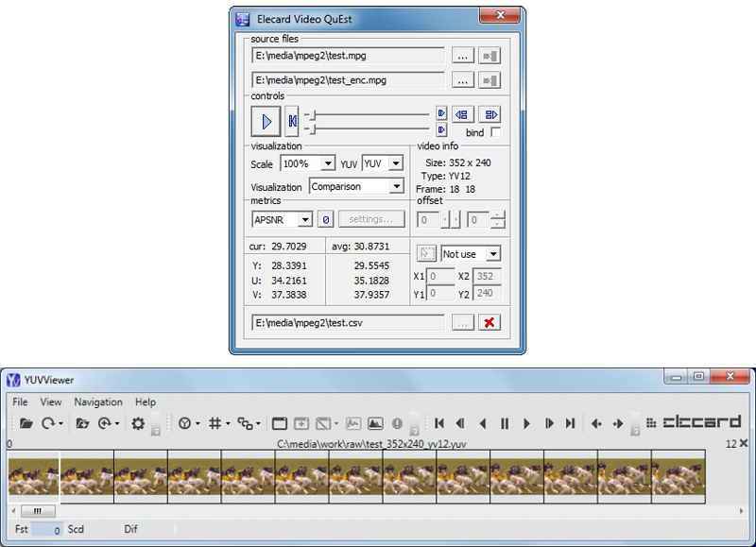Move the upper video position slider handle
756x547 pixels.
tap(314, 115)
